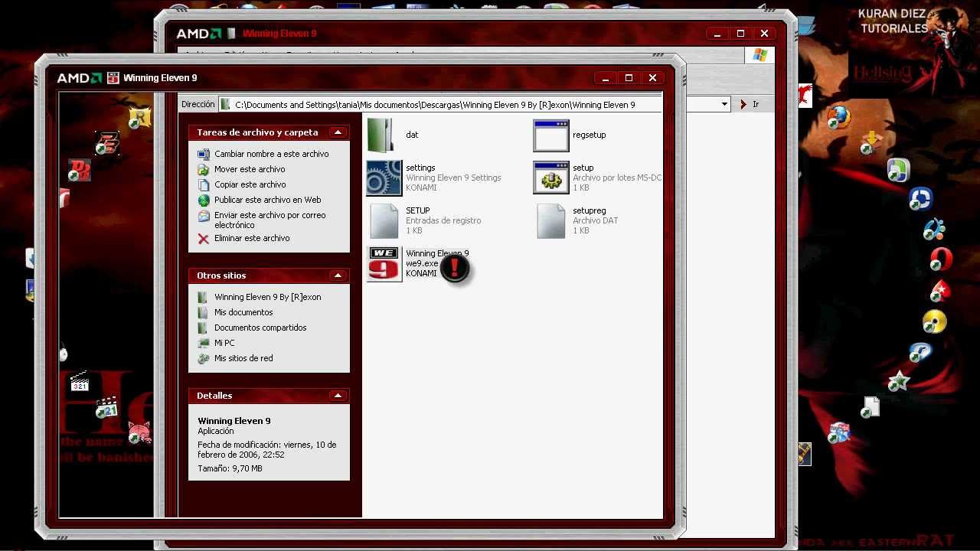Open the Winning Eleven 9 settings icon

point(384,178)
